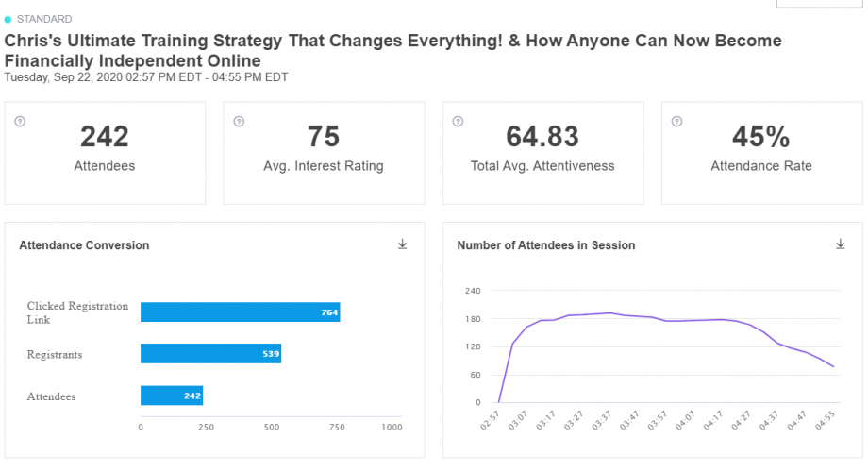Click the 45% Attendance Rate value
868x472 pixels.
point(761,136)
